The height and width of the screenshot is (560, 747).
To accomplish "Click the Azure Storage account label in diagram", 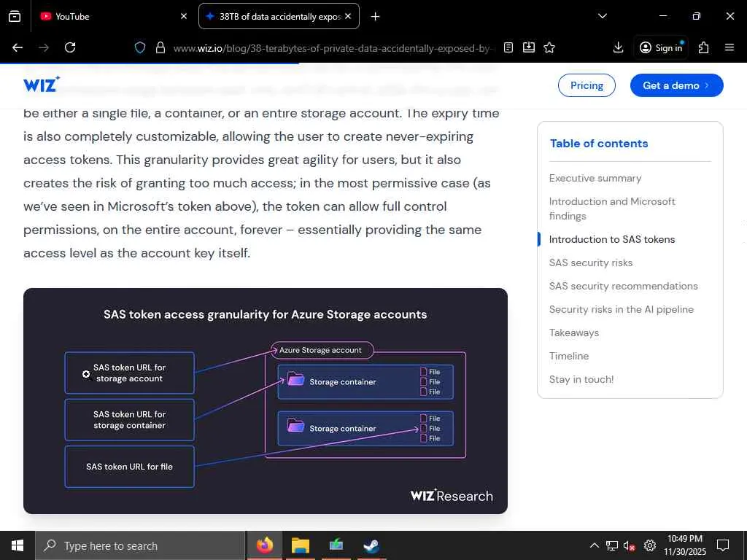I will (320, 350).
